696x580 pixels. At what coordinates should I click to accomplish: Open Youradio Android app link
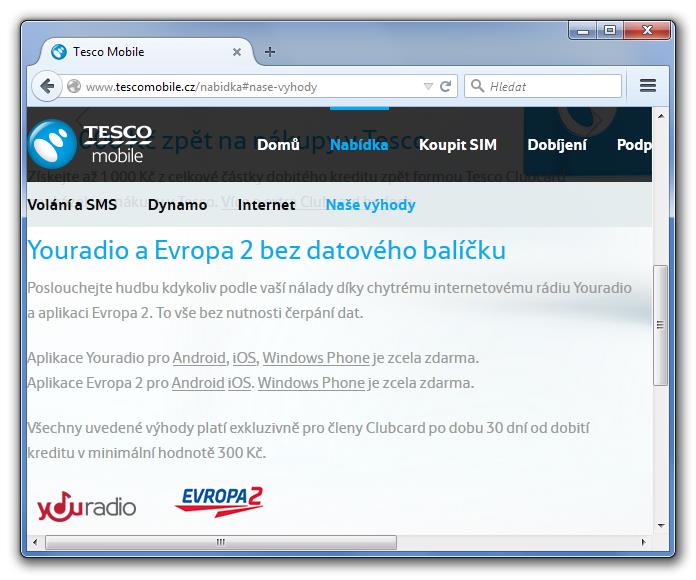[x=199, y=358]
